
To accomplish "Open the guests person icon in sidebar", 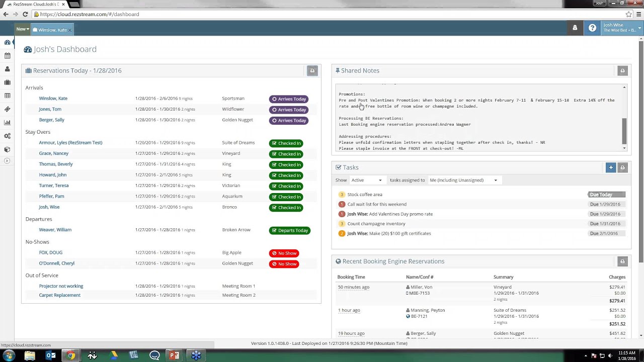I will [7, 69].
